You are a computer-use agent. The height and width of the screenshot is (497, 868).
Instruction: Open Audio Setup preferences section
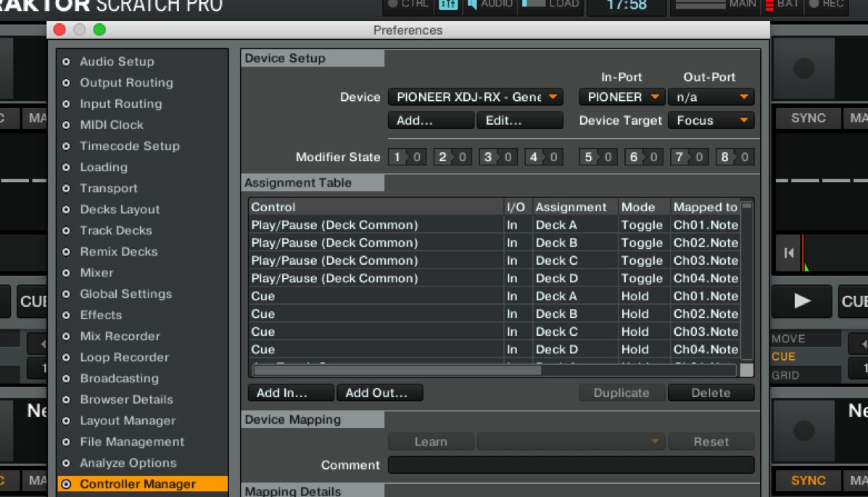[x=117, y=62]
